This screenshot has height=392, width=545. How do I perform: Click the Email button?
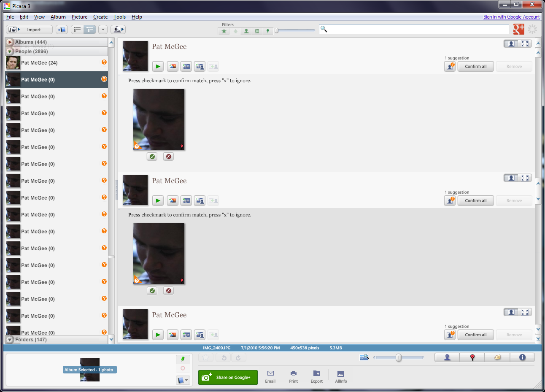(270, 377)
